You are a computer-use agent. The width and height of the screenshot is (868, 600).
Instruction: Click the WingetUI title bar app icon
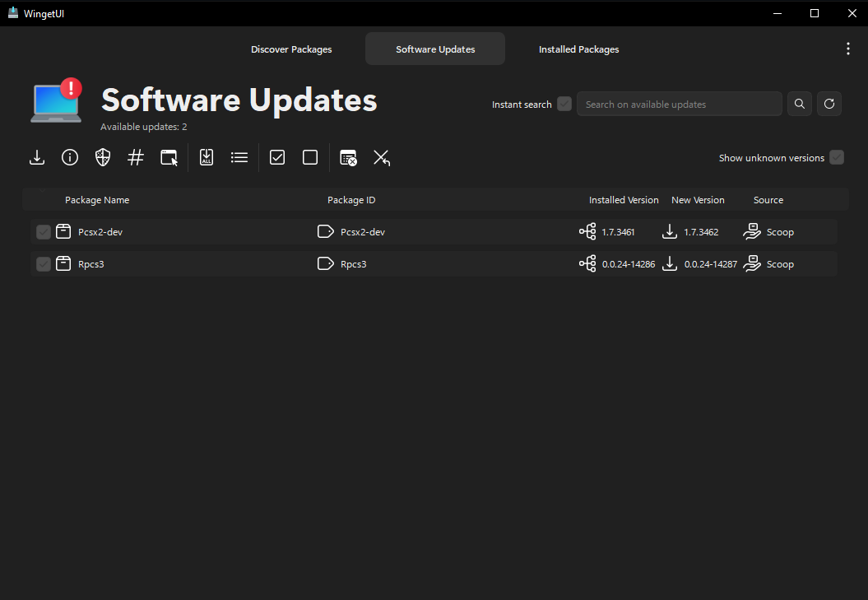13,12
